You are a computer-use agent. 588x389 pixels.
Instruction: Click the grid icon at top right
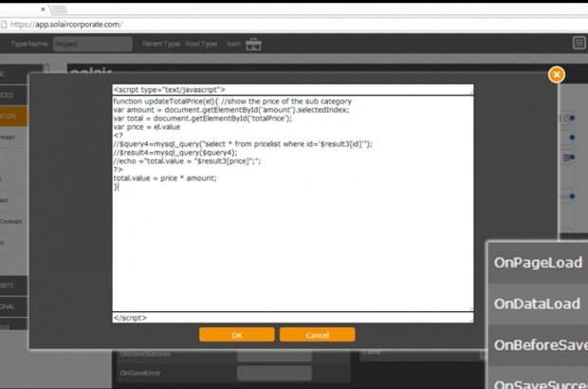[579, 43]
